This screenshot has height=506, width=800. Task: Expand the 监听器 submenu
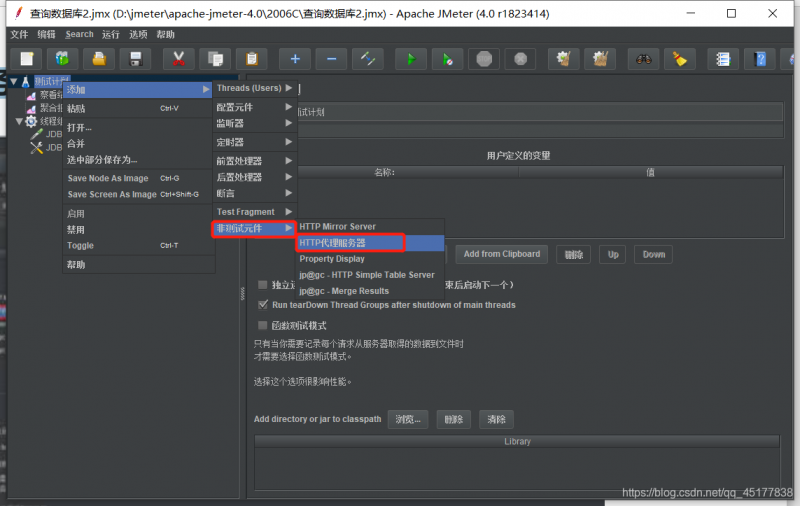pos(254,123)
